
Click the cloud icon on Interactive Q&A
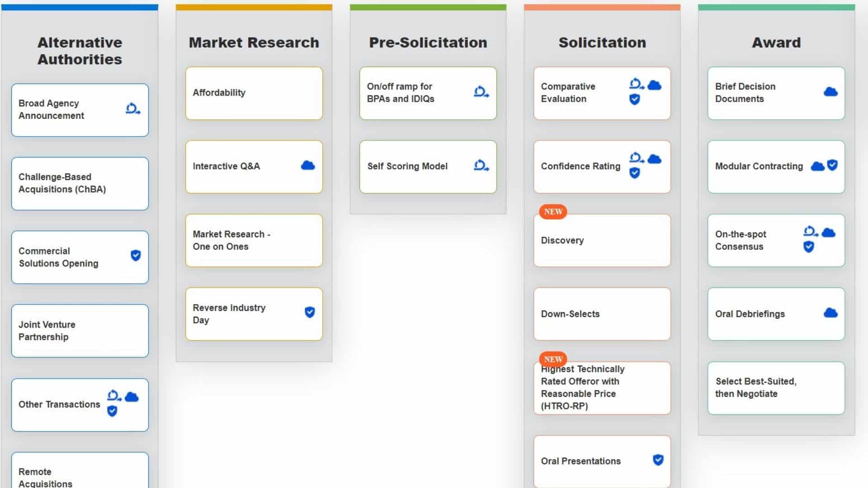[307, 166]
